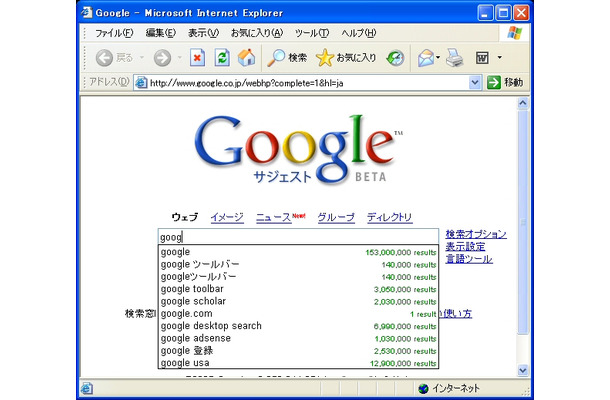The width and height of the screenshot is (610, 400).
Task: Click お気に入り toolbar label
Action: coord(356,58)
